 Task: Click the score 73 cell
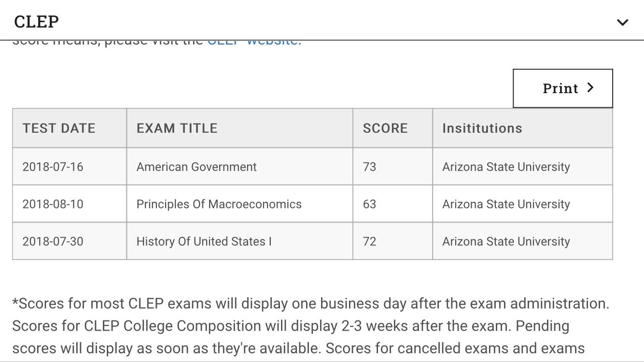pos(370,166)
